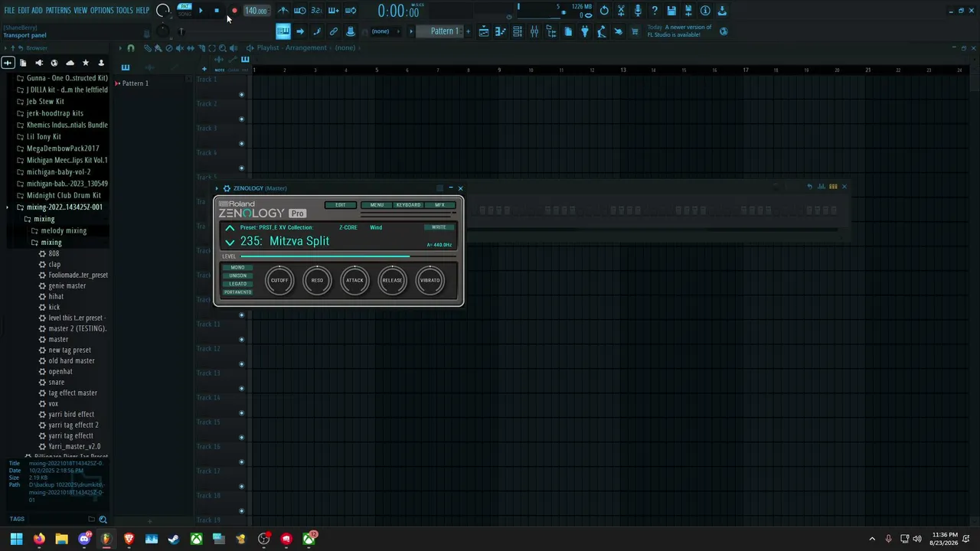Image resolution: width=980 pixels, height=551 pixels.
Task: Open the shopping cart content library icon
Action: click(635, 31)
